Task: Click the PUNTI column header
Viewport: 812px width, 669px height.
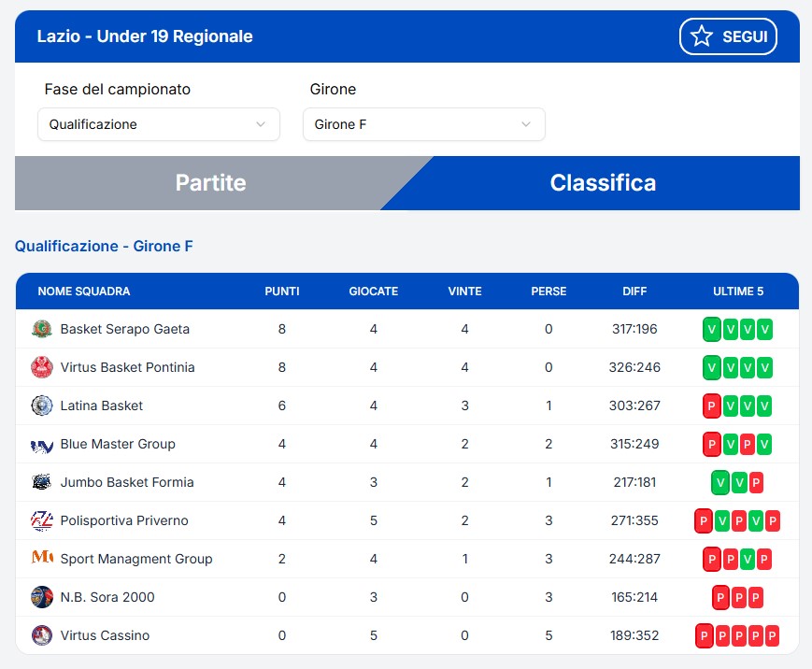Action: [x=282, y=292]
